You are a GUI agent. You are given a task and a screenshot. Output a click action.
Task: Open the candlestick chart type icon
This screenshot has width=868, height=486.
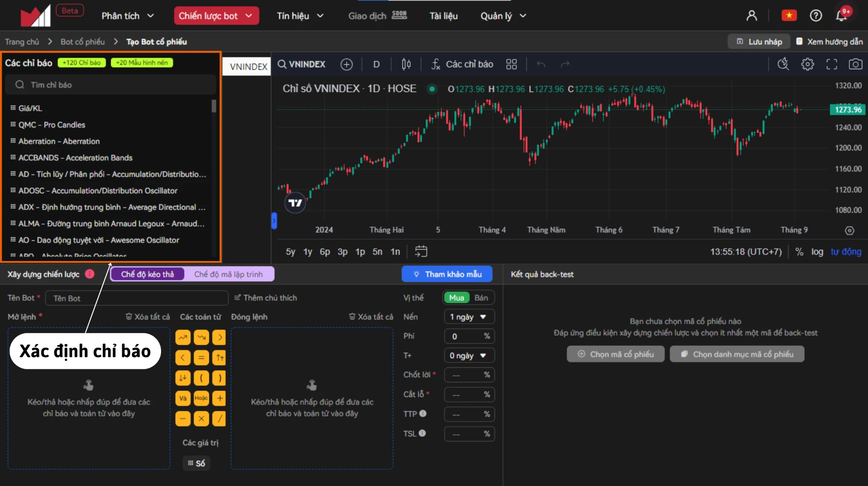click(x=406, y=64)
